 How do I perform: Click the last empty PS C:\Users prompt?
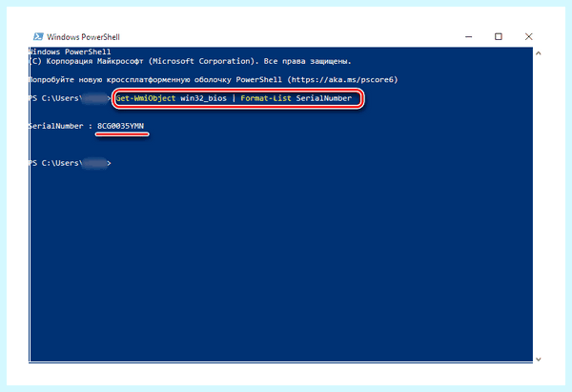(x=70, y=163)
